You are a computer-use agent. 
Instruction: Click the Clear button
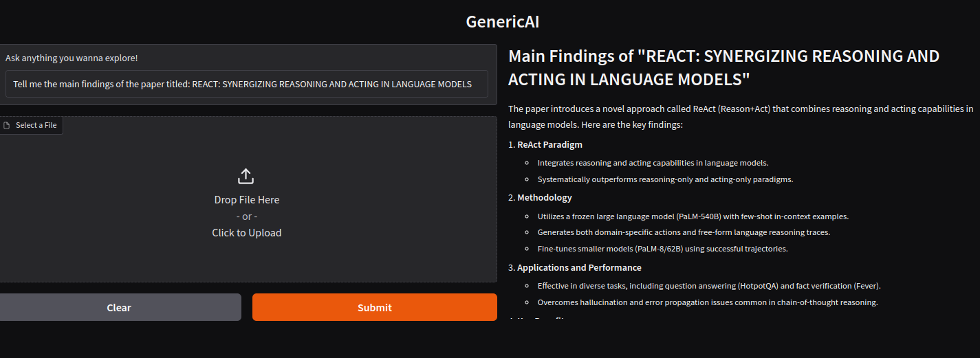(x=119, y=307)
